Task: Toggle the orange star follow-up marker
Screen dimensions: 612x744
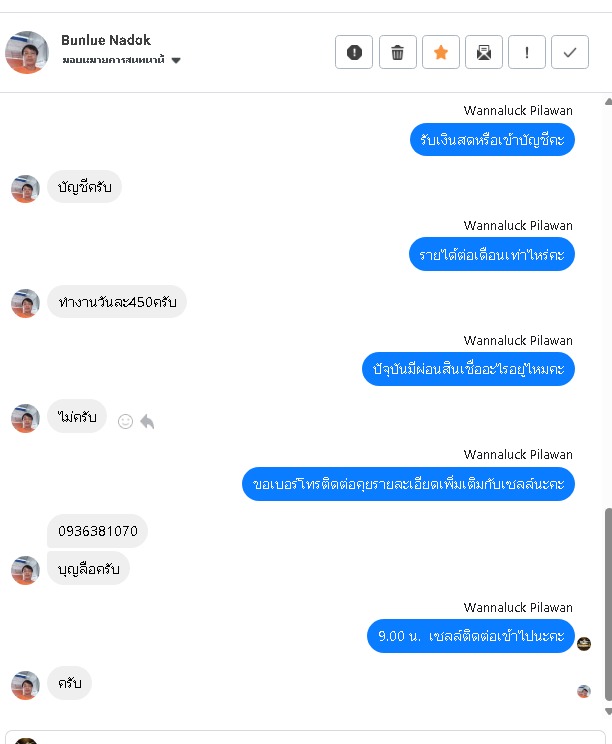Action: (441, 52)
